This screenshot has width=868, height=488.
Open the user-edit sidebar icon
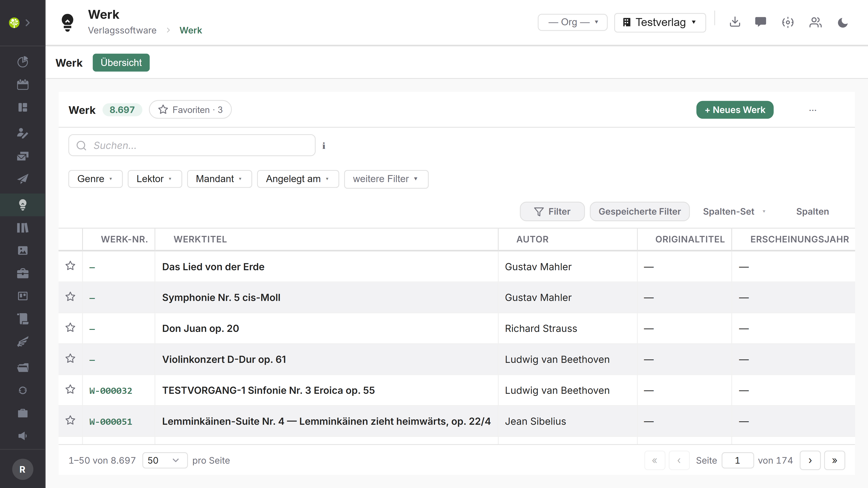pyautogui.click(x=23, y=133)
